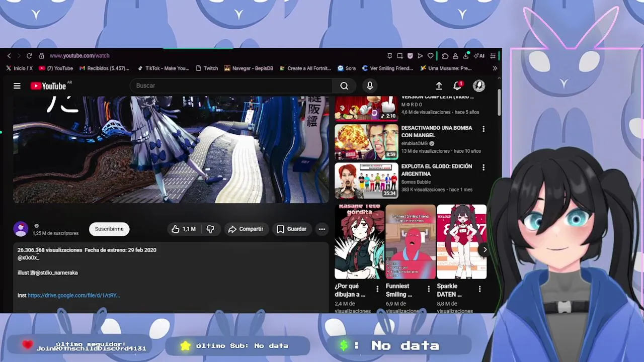Viewport: 644px width, 362px height.
Task: Open the 2:10 duration video thumbnail
Action: coord(366,109)
